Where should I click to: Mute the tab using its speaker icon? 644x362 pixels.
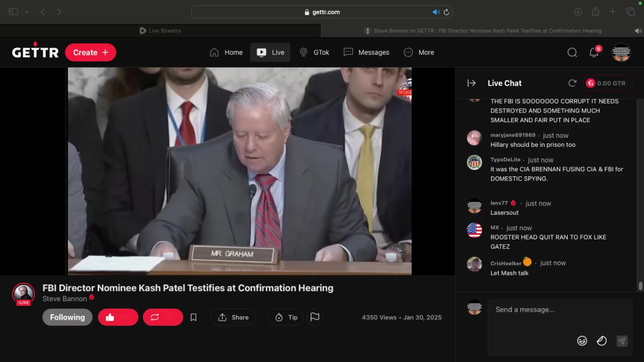pos(638,31)
